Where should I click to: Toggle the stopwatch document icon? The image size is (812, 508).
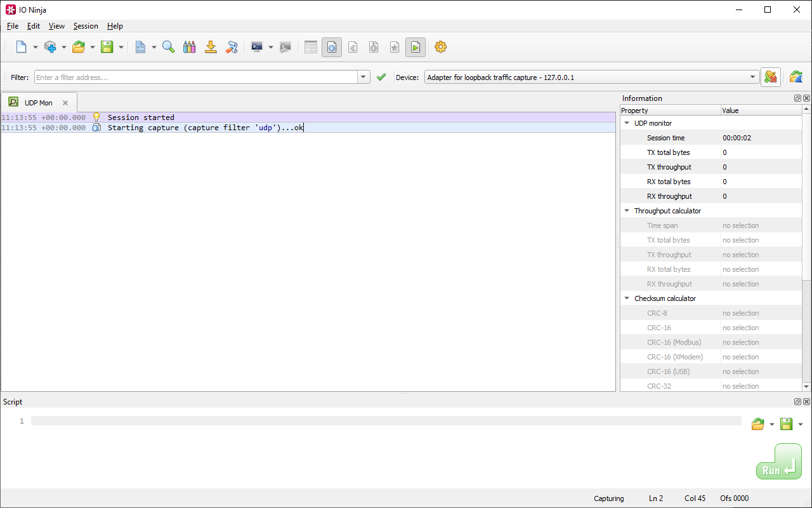click(x=374, y=47)
